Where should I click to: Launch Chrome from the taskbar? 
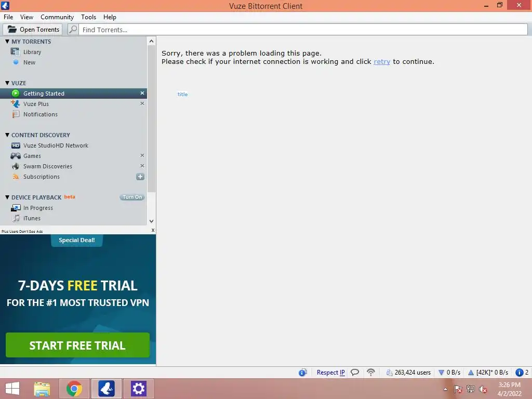click(74, 389)
